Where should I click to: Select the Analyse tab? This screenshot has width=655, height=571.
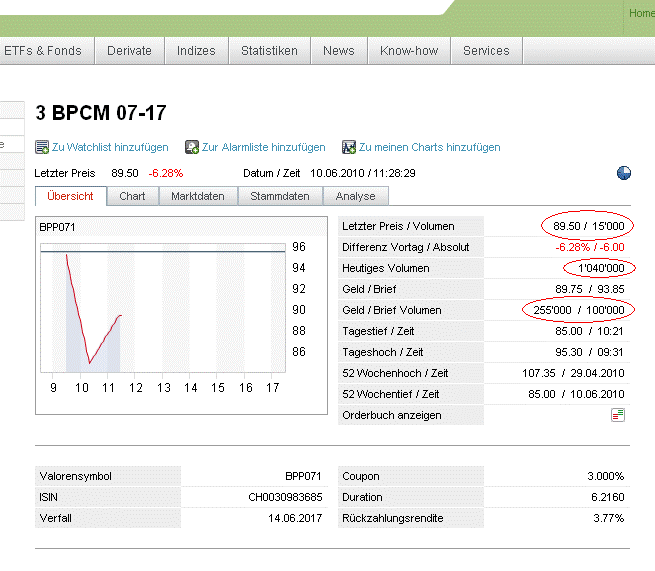click(356, 196)
